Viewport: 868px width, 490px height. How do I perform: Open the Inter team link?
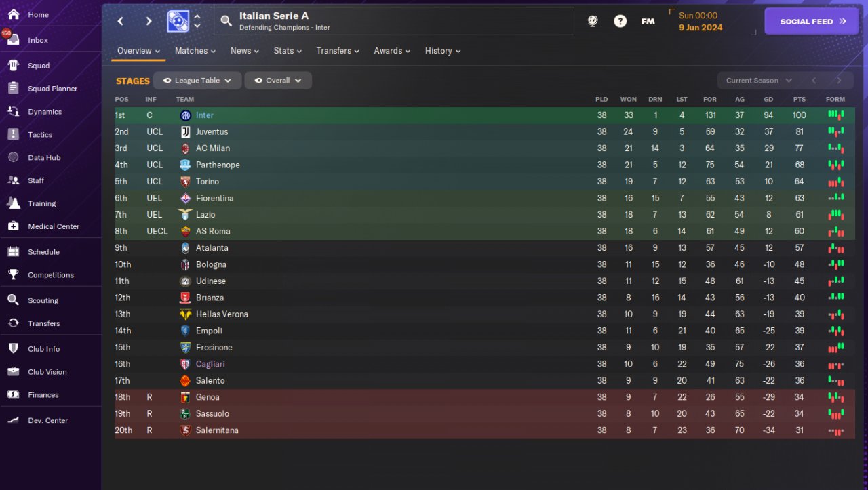[204, 115]
